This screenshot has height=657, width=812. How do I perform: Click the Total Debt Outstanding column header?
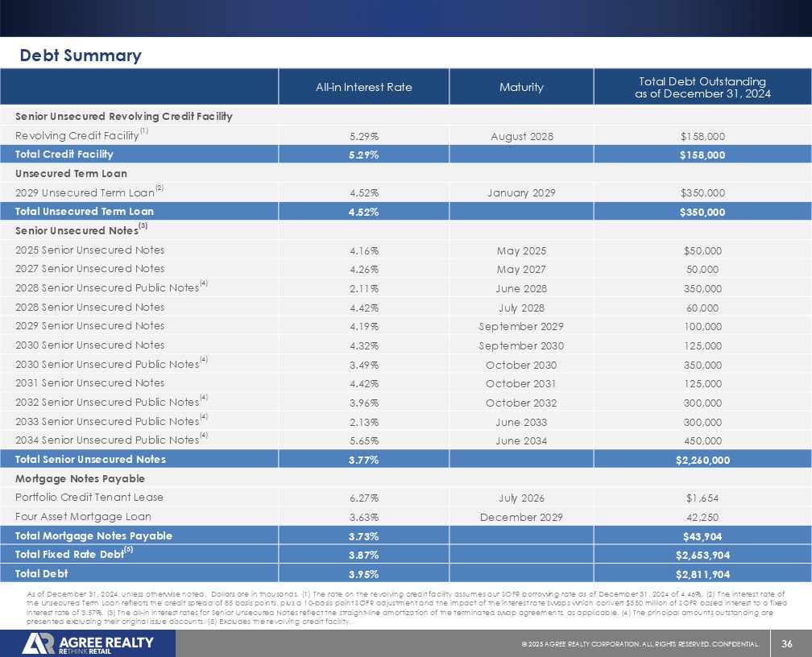pos(702,87)
